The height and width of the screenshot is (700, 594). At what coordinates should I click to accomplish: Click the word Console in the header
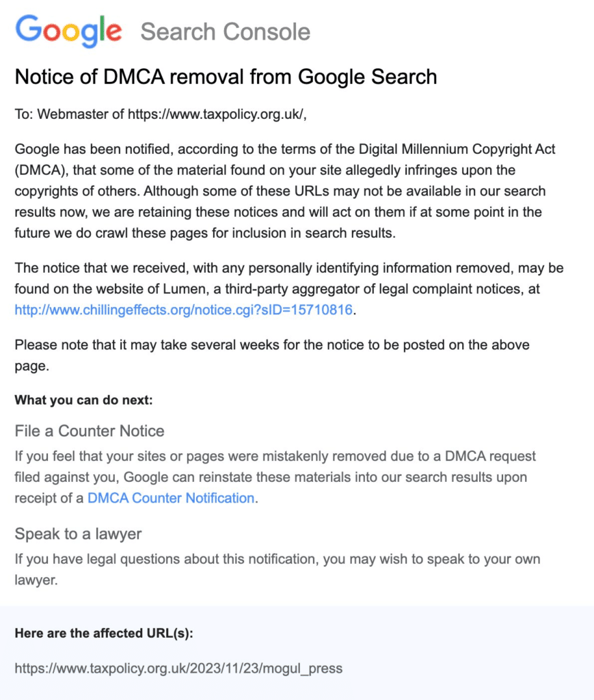(x=267, y=31)
